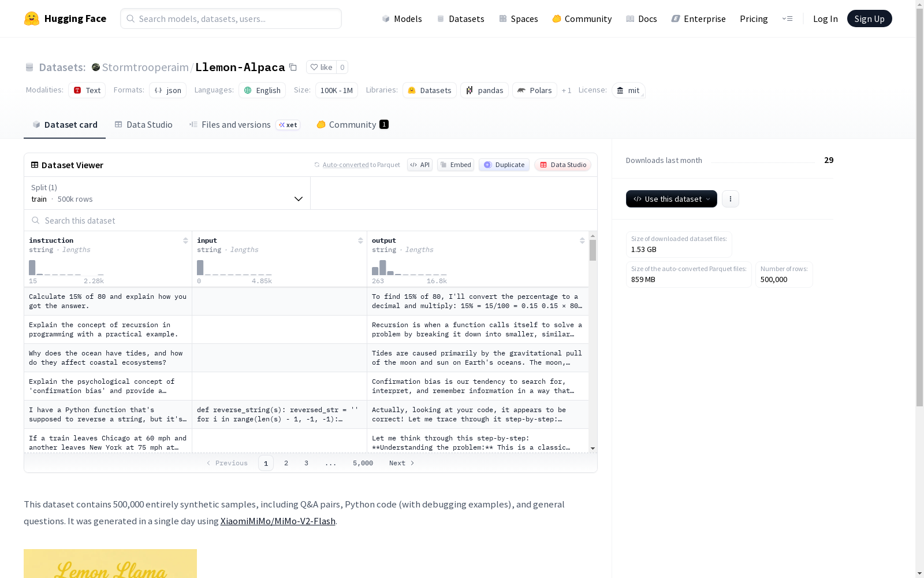
Task: Open the XiaomiMiMo/MiMo-V2-Flash model link
Action: [x=278, y=521]
